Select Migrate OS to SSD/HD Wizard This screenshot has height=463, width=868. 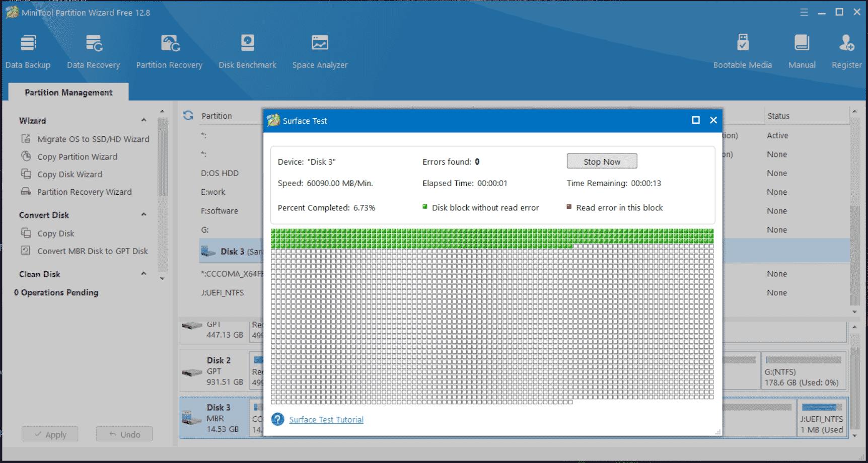pyautogui.click(x=93, y=139)
